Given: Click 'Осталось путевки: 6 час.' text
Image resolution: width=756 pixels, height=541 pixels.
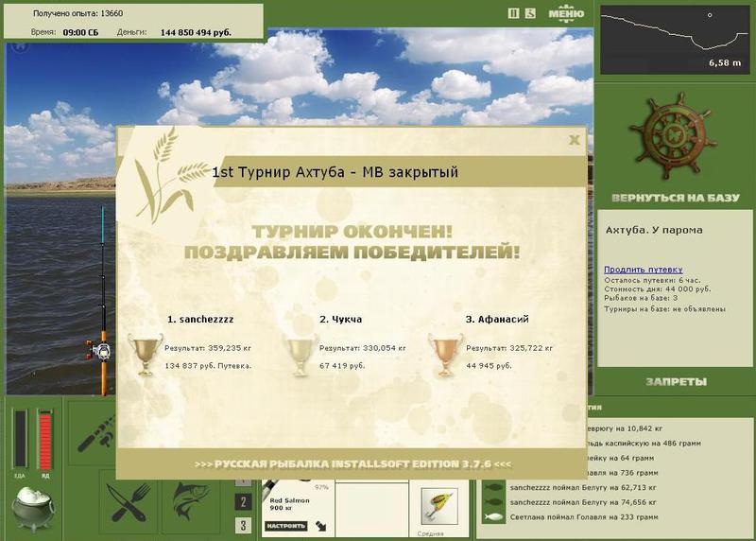Looking at the screenshot, I should pyautogui.click(x=652, y=280).
